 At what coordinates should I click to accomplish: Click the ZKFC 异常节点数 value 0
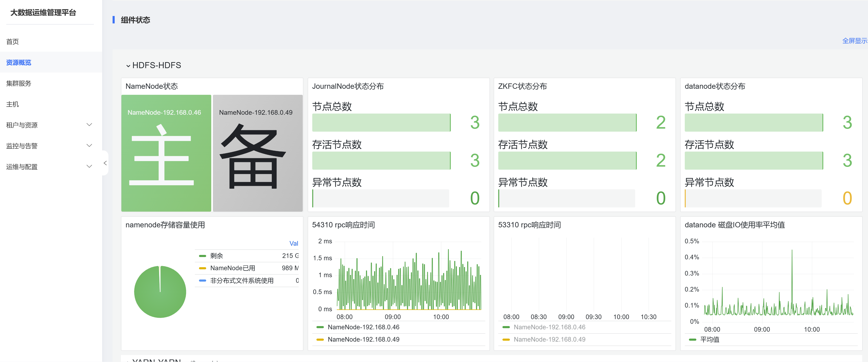(661, 198)
